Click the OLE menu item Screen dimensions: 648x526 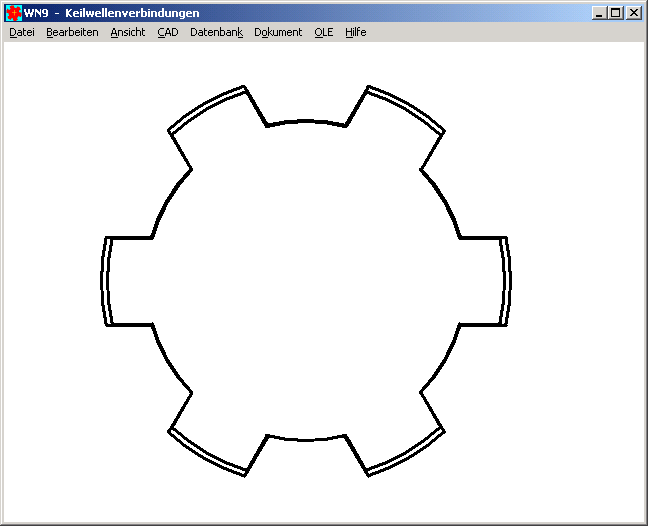(323, 32)
